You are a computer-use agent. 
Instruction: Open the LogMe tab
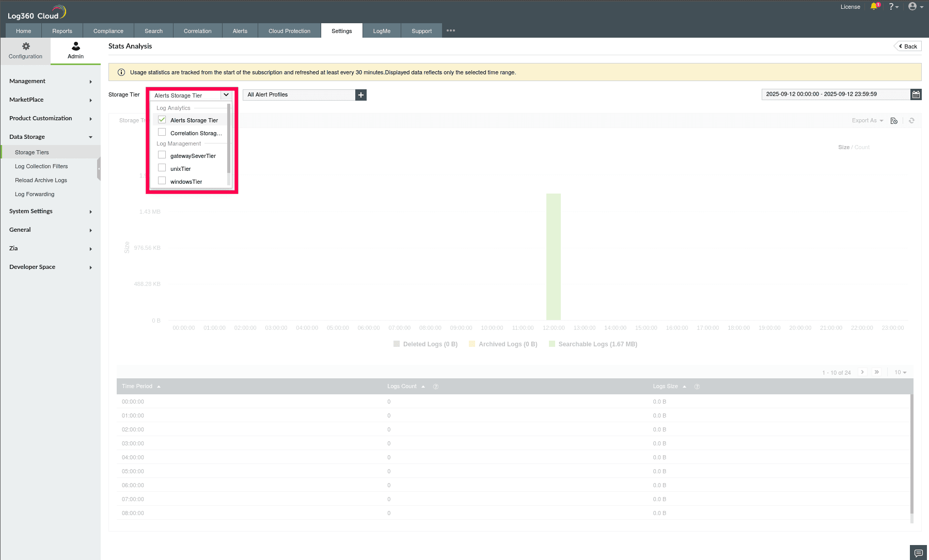tap(382, 31)
